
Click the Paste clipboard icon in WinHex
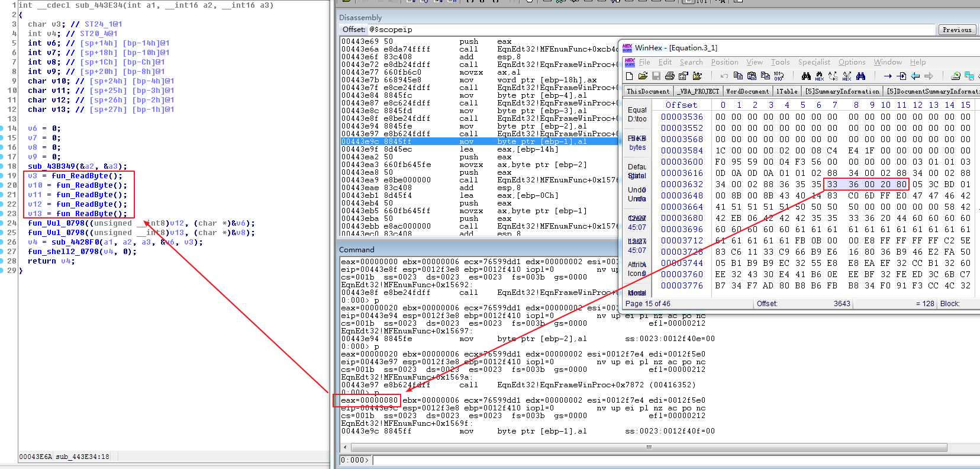752,76
